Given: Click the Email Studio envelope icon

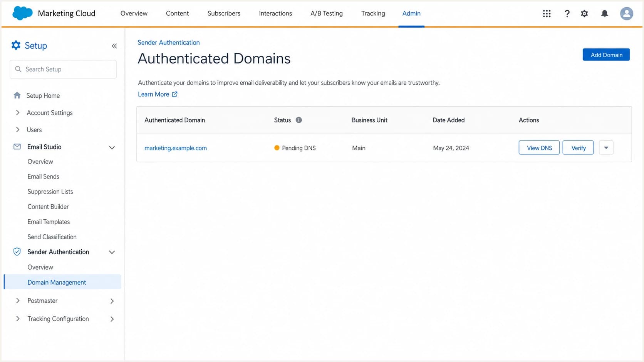Looking at the screenshot, I should pos(17,147).
